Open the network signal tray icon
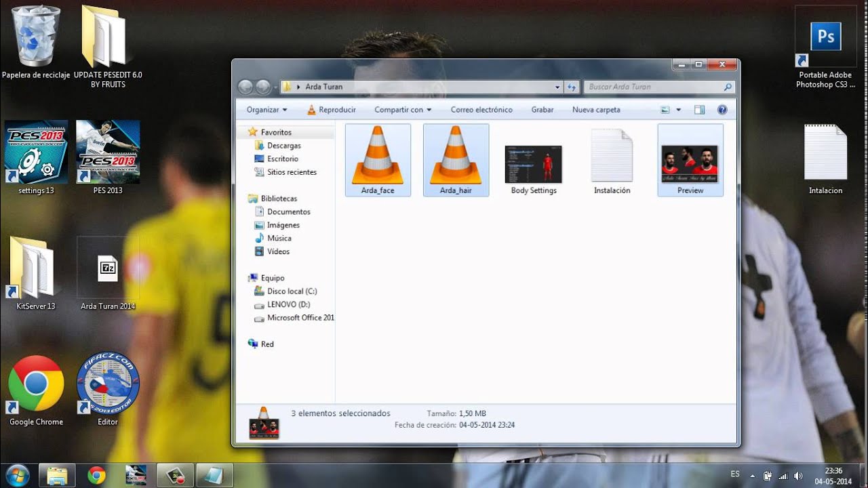The image size is (868, 488). click(x=783, y=476)
